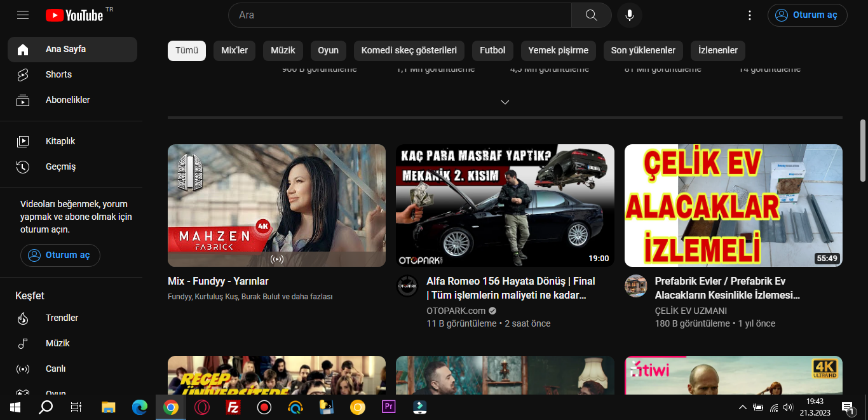
Task: Open the ÇELİK EV UZMANI channel name link
Action: coord(691,311)
